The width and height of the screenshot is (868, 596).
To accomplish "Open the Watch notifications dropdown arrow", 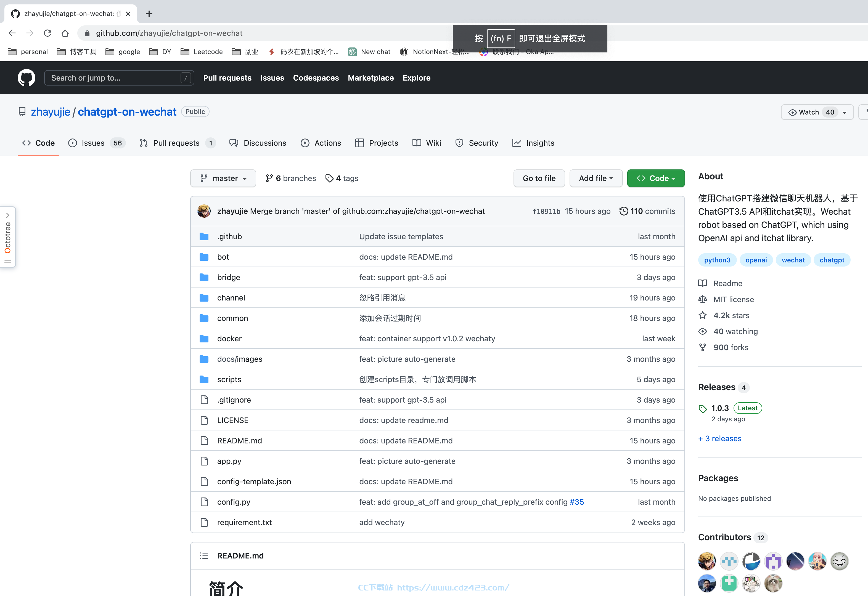I will coord(845,112).
